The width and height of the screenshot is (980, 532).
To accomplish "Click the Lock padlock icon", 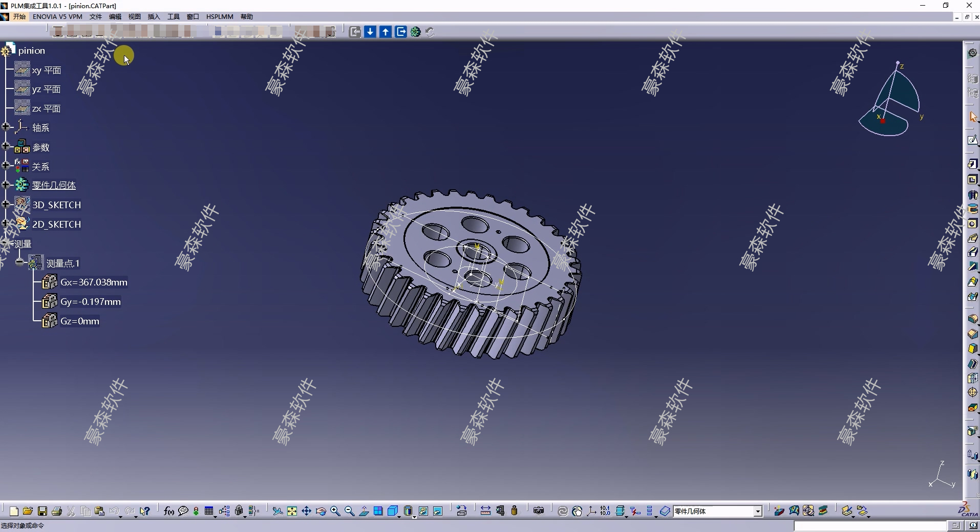I will point(239,511).
